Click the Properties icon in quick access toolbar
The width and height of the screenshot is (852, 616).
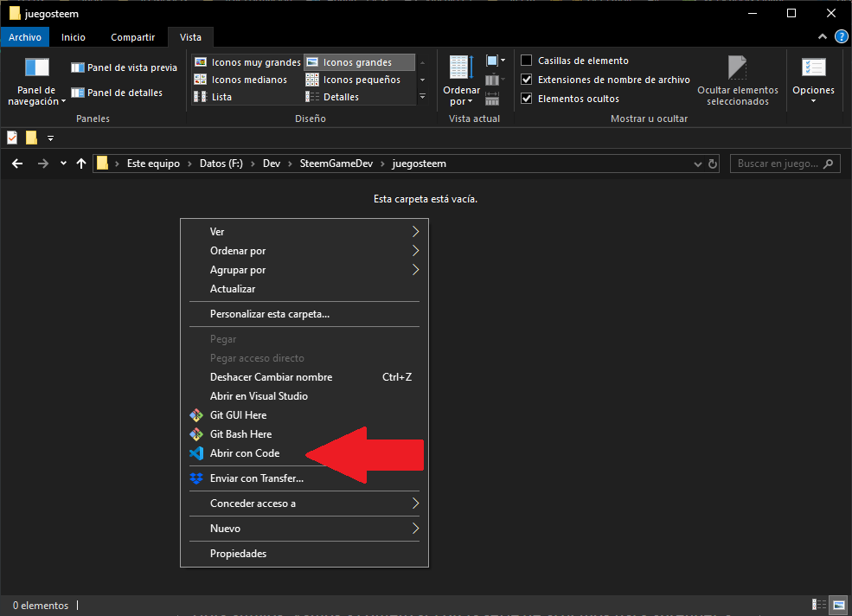pos(12,138)
